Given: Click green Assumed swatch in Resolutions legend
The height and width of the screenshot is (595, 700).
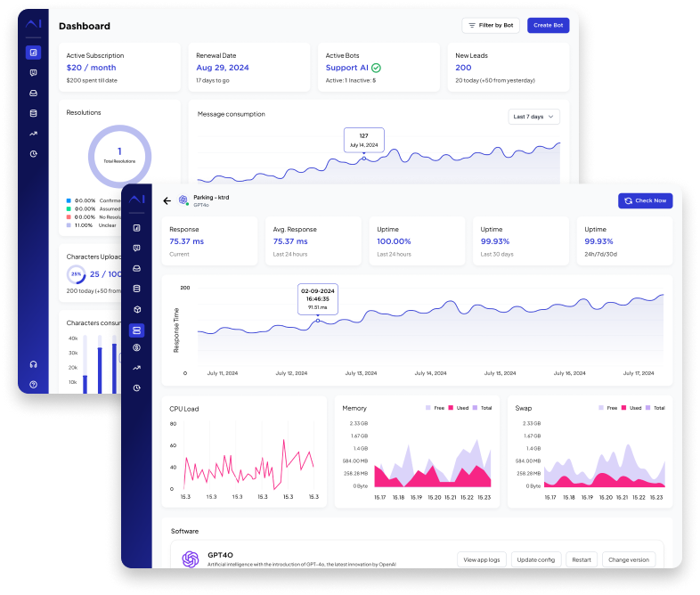Looking at the screenshot, I should (69, 209).
